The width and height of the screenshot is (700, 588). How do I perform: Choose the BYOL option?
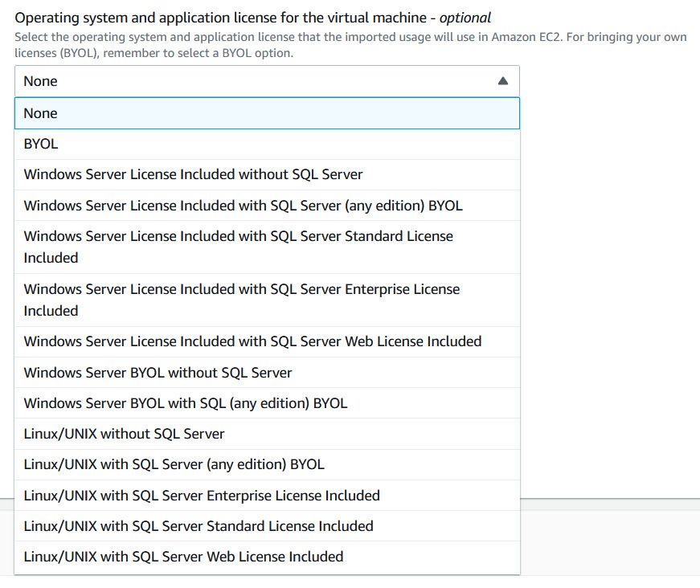[x=267, y=144]
